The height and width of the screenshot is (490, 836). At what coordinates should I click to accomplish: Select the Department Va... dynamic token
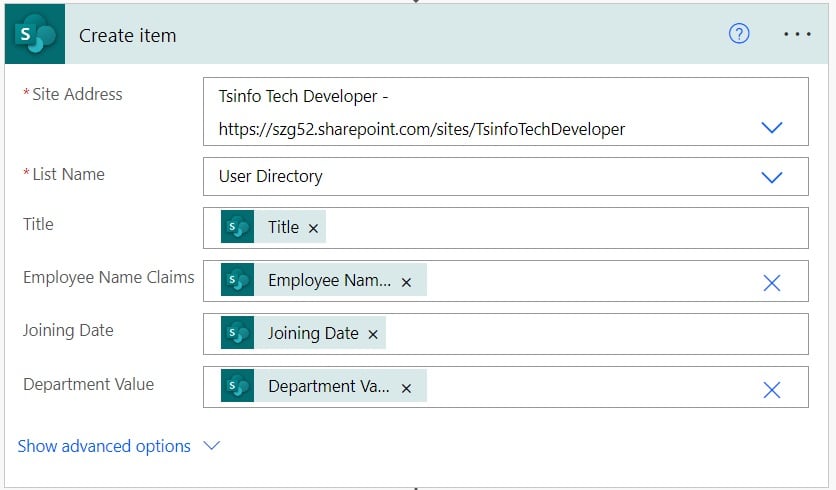[x=324, y=386]
